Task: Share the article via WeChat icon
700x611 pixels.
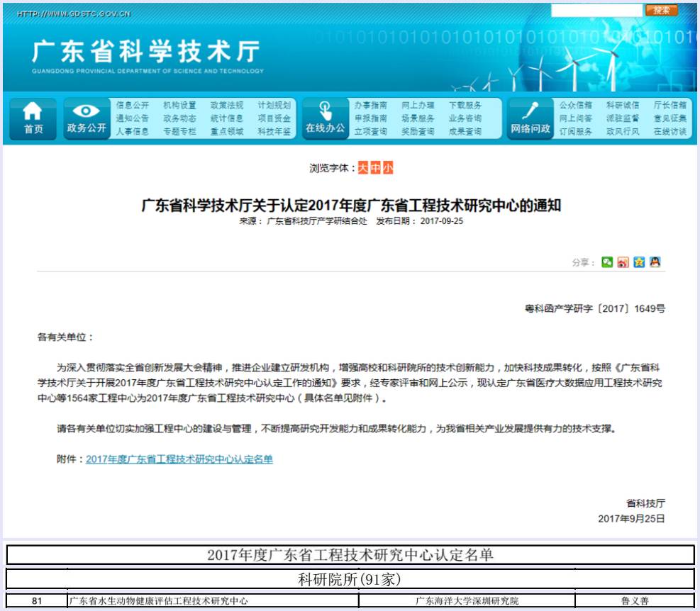Action: point(607,262)
